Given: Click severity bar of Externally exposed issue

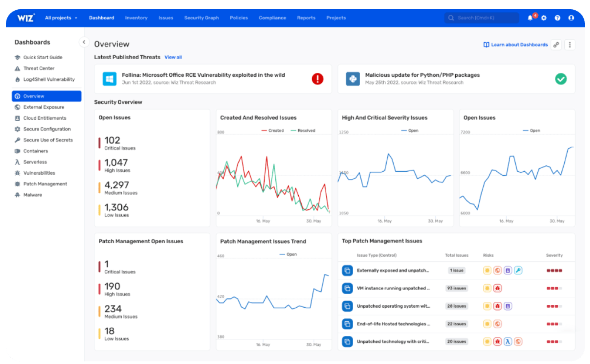Looking at the screenshot, I should (554, 271).
